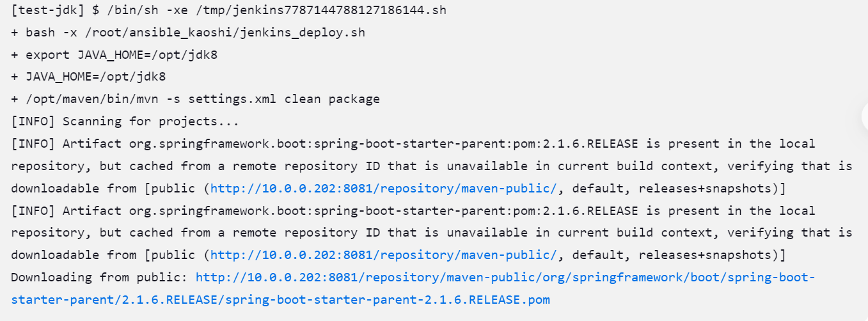
Task: Click the '+ JAVA_HOME=/opt/jdk8' line without export
Action: 88,77
